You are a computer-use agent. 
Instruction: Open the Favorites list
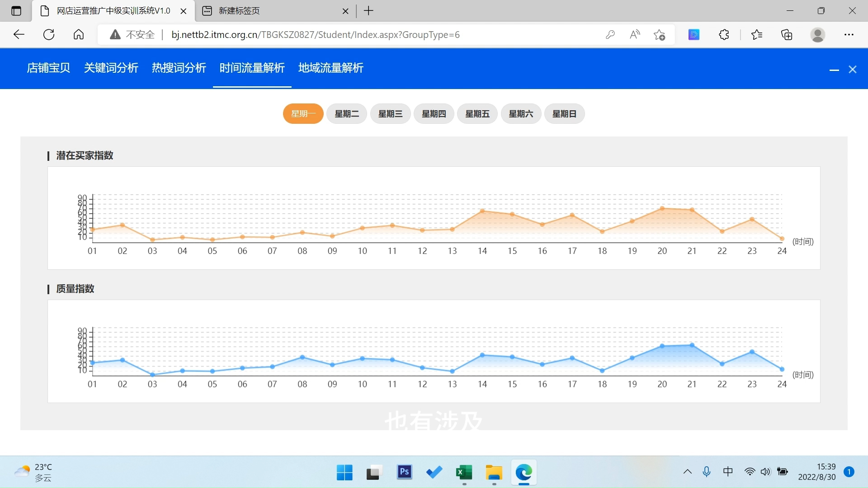[757, 35]
